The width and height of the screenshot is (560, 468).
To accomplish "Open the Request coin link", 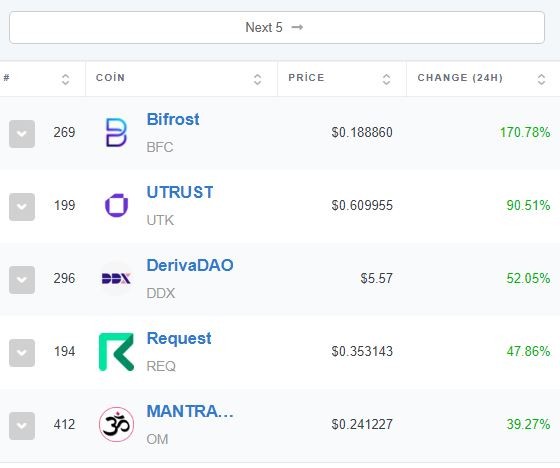I will tap(179, 339).
